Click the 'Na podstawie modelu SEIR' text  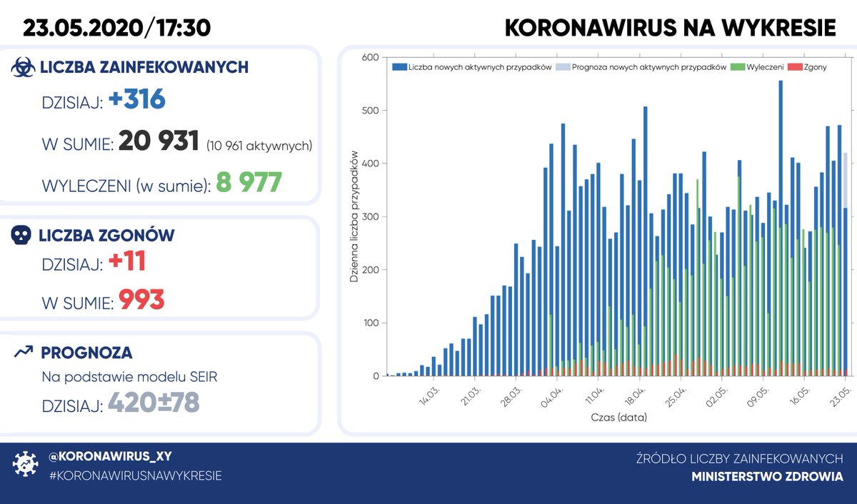click(129, 377)
